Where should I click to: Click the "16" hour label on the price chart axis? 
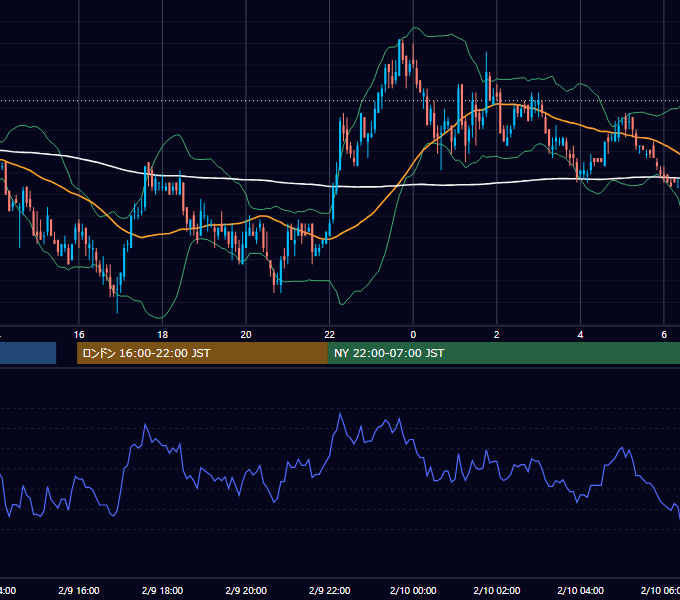point(79,335)
